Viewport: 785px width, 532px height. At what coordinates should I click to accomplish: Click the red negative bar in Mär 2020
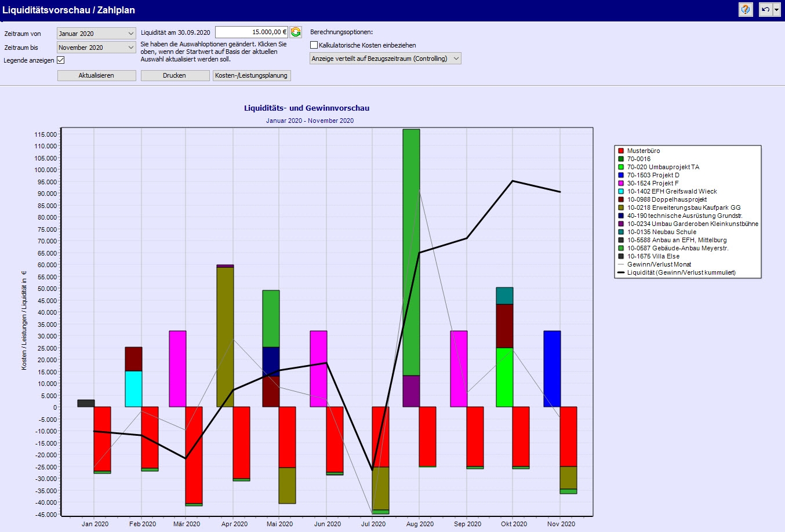click(194, 455)
